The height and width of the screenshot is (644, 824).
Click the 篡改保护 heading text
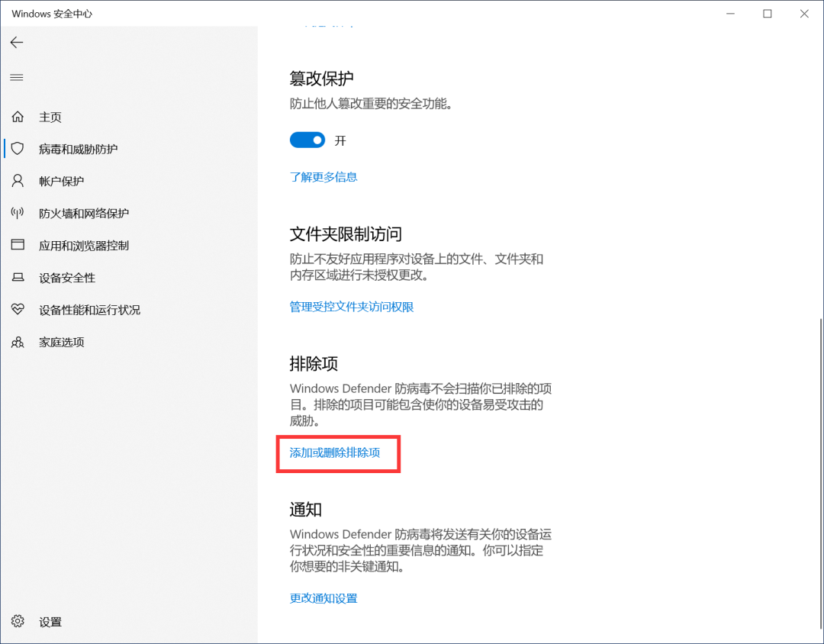[322, 79]
